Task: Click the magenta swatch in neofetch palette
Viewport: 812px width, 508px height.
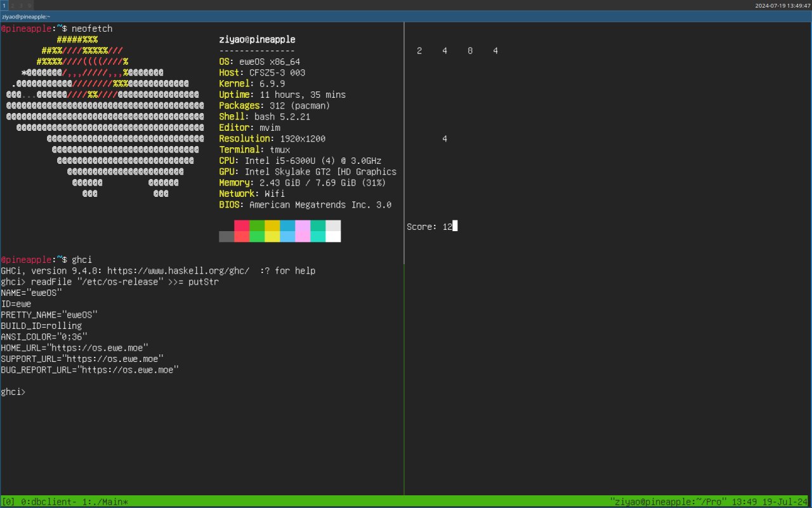Action: click(x=303, y=231)
